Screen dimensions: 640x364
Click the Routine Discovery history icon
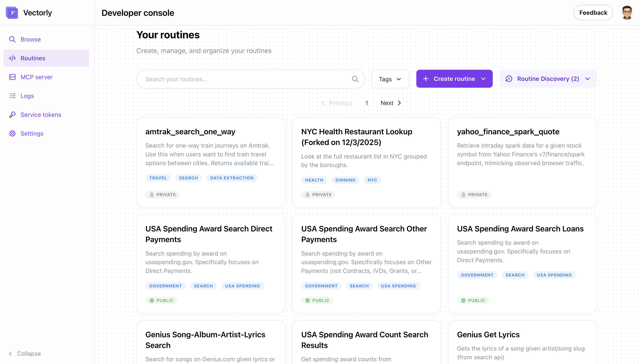(509, 79)
